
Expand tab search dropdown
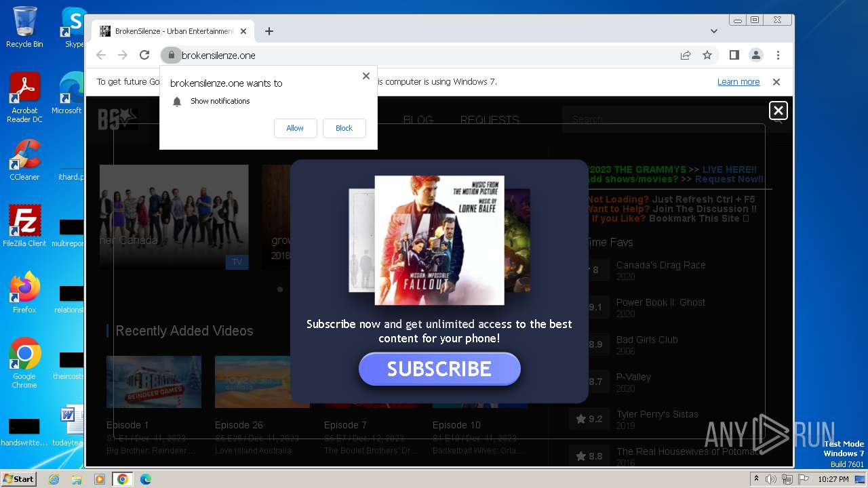713,31
